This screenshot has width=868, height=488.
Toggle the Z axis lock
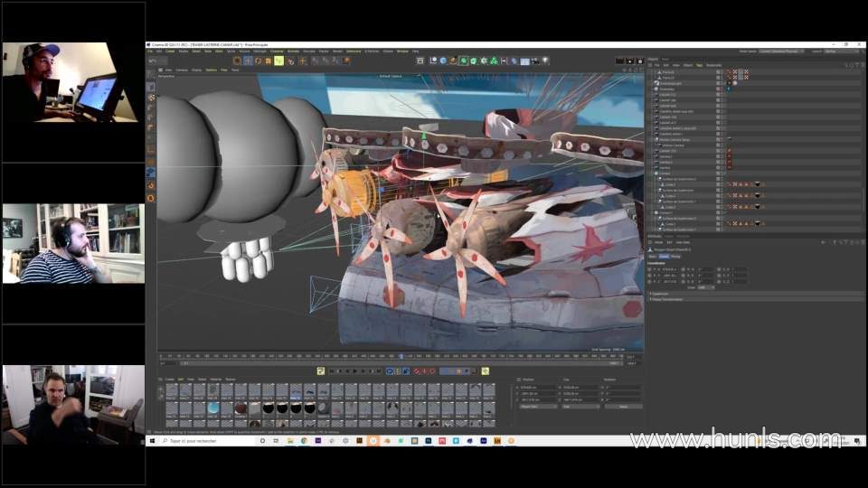coord(335,61)
